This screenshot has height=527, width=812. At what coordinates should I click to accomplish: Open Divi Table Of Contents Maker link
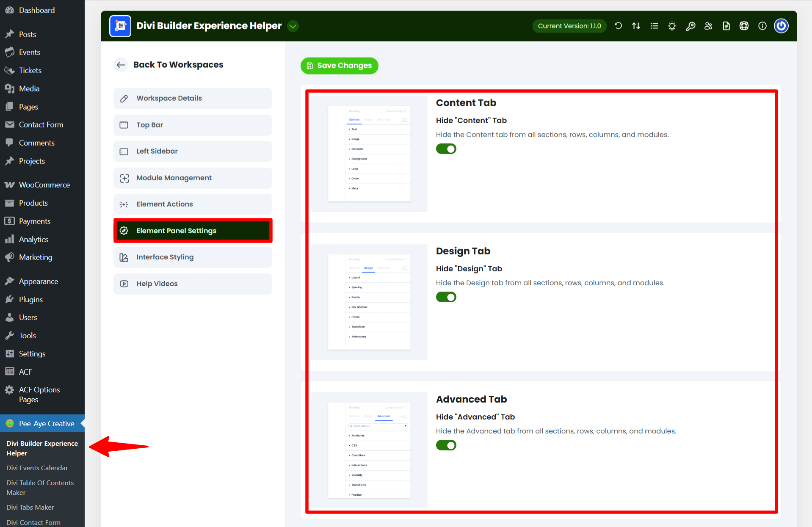tap(40, 487)
